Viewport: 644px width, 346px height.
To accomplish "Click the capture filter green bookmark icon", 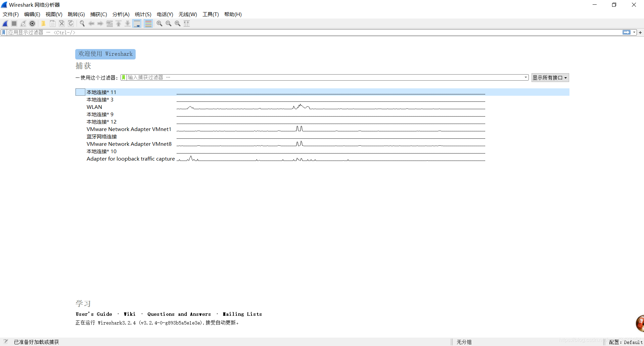I will (124, 78).
